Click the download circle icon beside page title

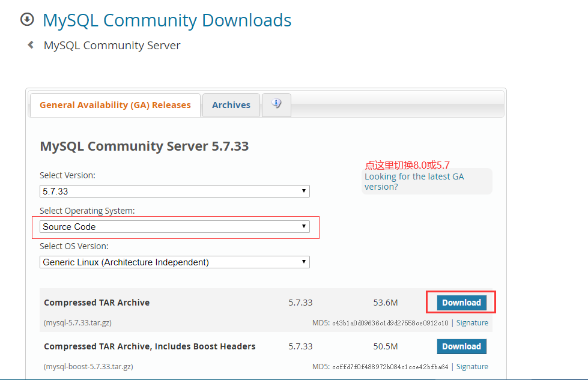coord(27,19)
